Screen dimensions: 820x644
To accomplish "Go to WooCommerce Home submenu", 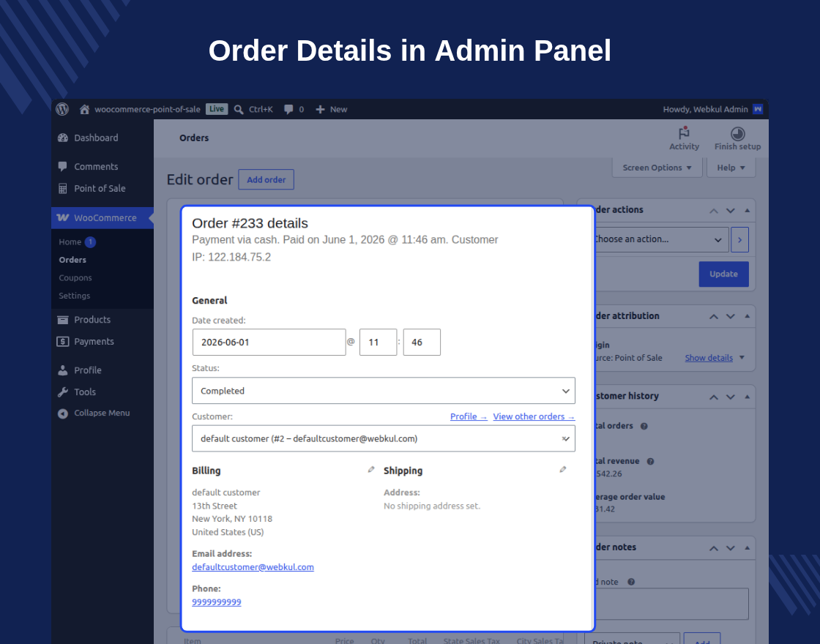I will (70, 242).
